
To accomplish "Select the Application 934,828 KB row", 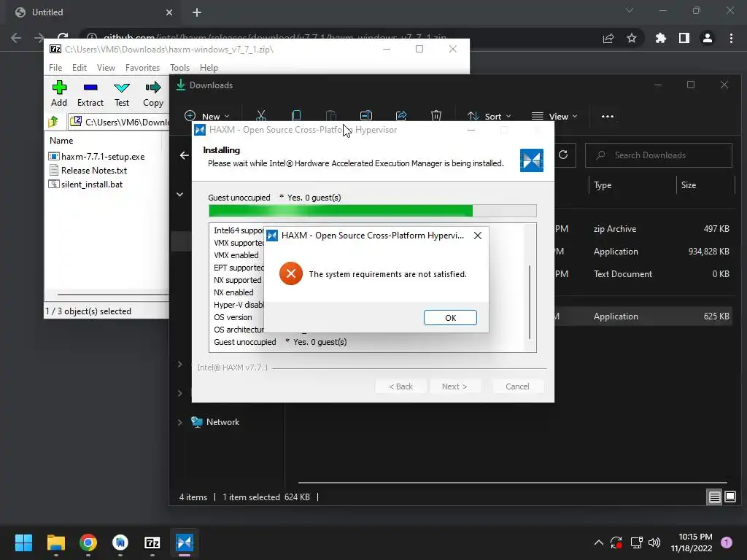I will pyautogui.click(x=643, y=252).
